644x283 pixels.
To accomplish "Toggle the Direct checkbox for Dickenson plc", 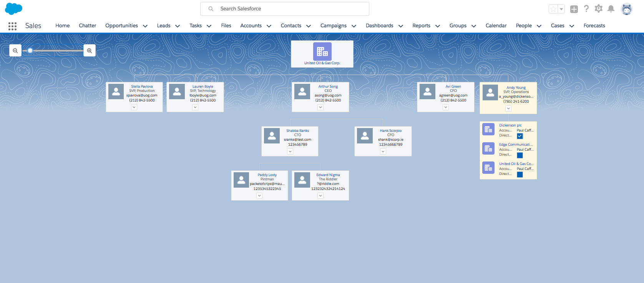I will 520,136.
